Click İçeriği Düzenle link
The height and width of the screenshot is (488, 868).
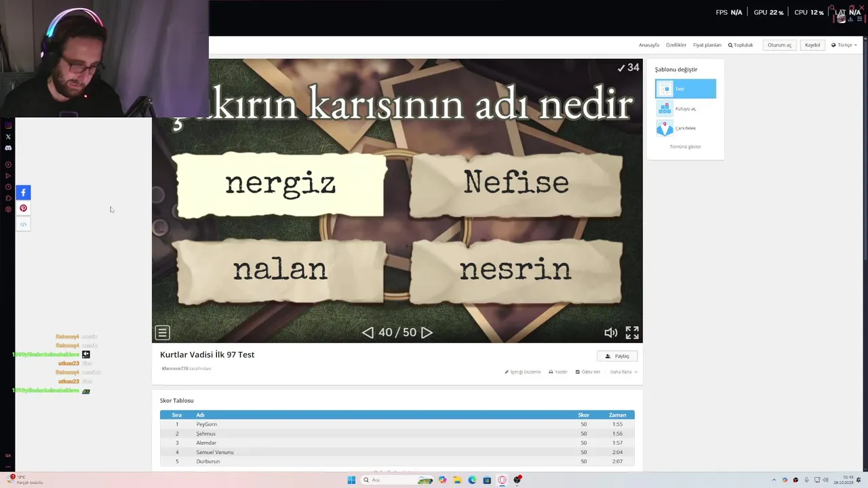tap(523, 371)
